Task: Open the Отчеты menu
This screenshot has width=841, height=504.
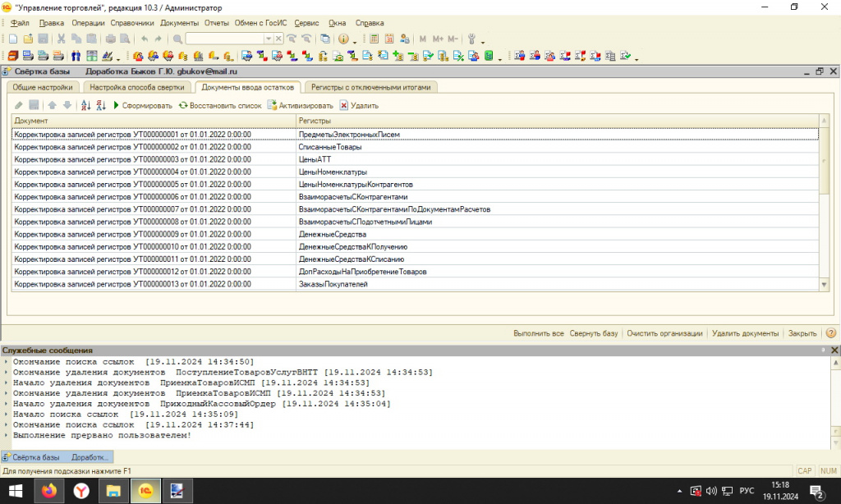Action: pos(216,23)
